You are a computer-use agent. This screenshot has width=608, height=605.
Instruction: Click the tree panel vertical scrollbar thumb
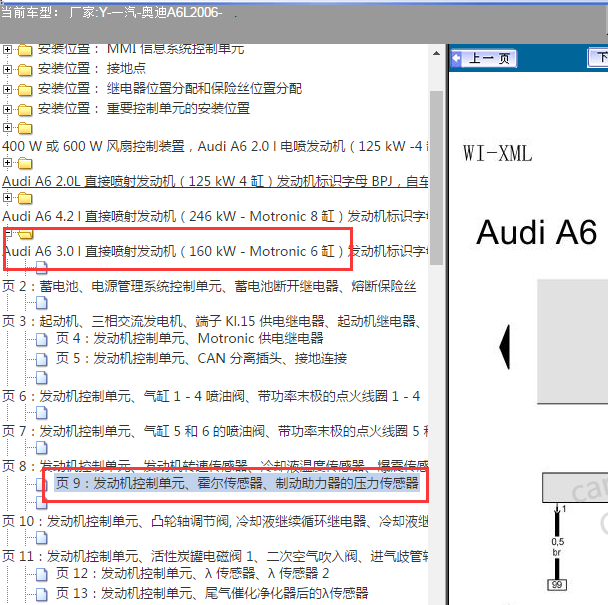[x=436, y=178]
